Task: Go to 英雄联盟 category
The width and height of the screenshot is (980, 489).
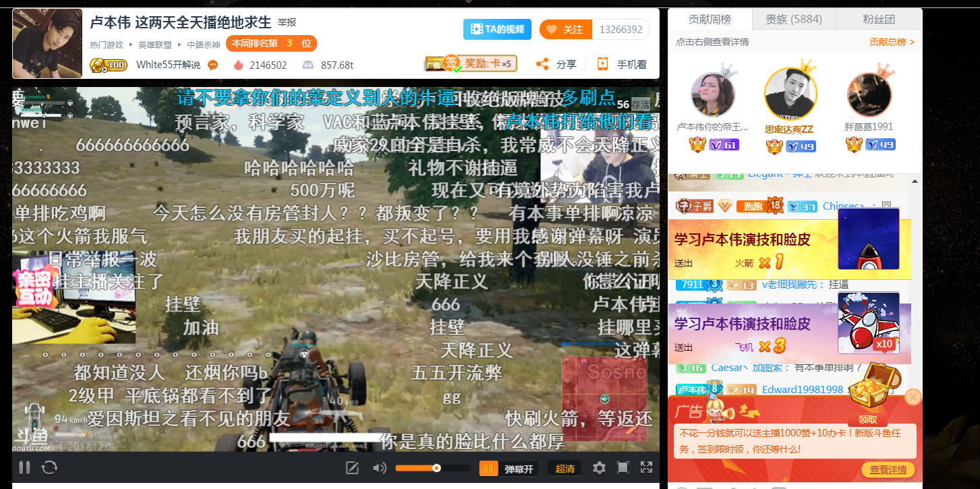Action: (155, 45)
